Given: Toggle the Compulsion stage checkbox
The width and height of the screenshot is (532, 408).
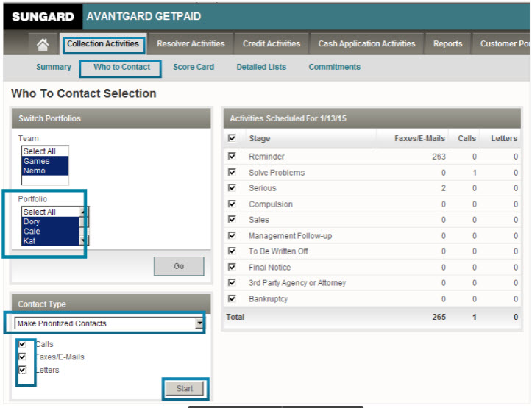Looking at the screenshot, I should click(232, 204).
